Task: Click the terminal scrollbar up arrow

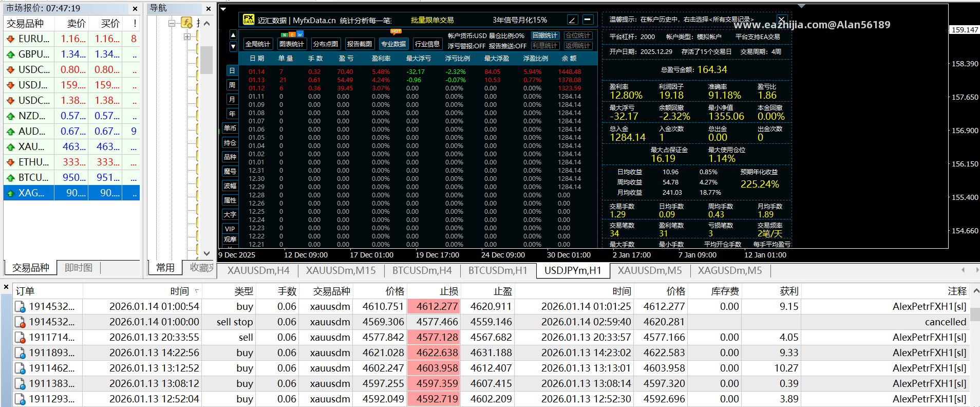Action: (x=976, y=291)
